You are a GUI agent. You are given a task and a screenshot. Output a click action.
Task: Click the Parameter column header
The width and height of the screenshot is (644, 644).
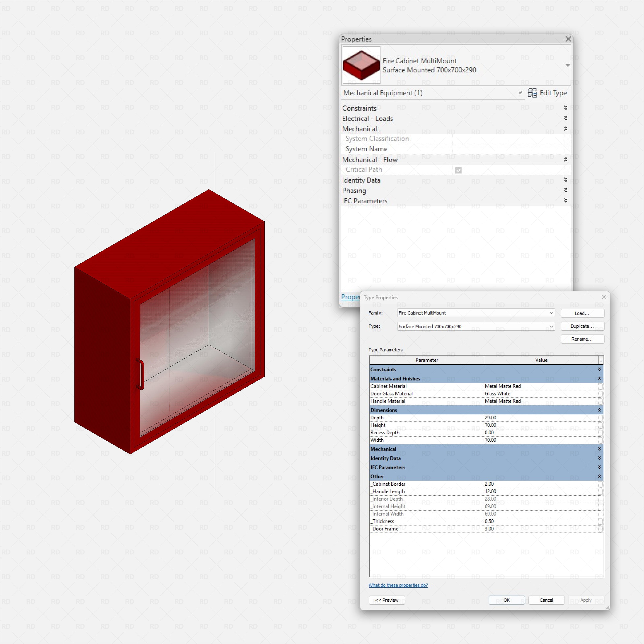pyautogui.click(x=427, y=360)
